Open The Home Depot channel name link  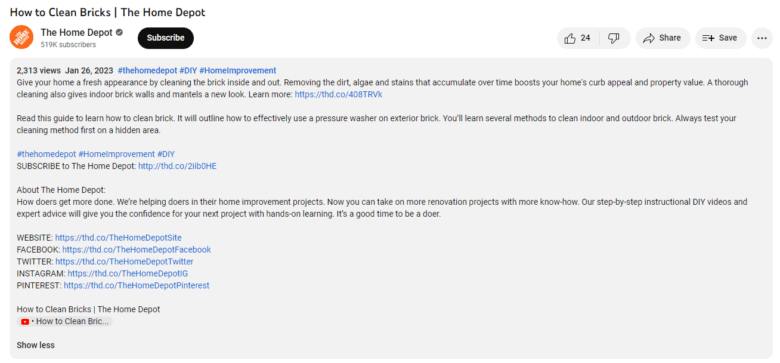[77, 33]
